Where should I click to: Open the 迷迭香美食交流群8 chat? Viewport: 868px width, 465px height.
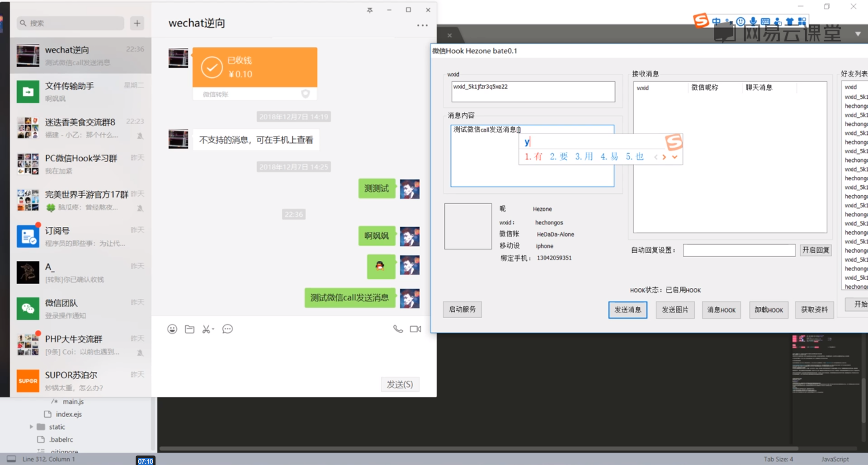click(81, 128)
